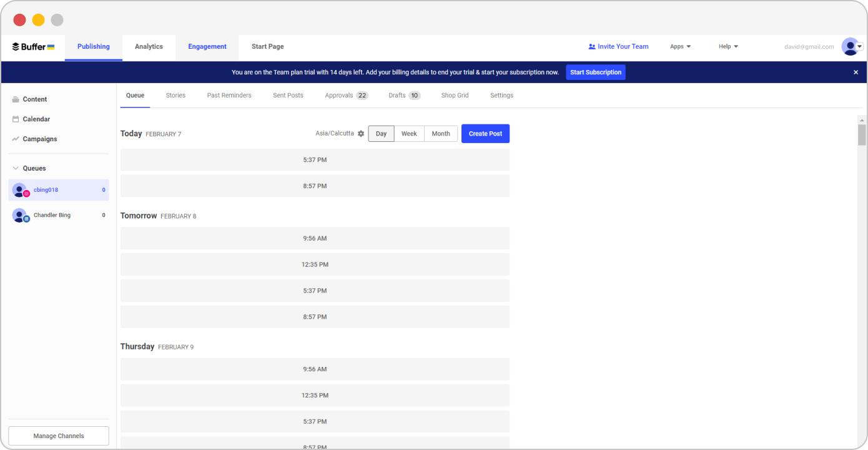Click today's 5:37 PM empty queue slot
This screenshot has width=868, height=450.
[315, 160]
